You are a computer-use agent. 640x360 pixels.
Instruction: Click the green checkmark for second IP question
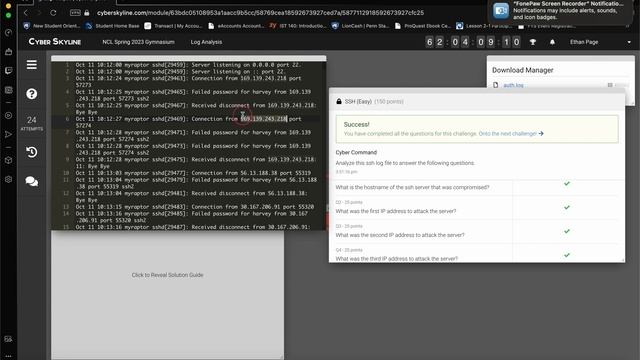pyautogui.click(x=567, y=231)
